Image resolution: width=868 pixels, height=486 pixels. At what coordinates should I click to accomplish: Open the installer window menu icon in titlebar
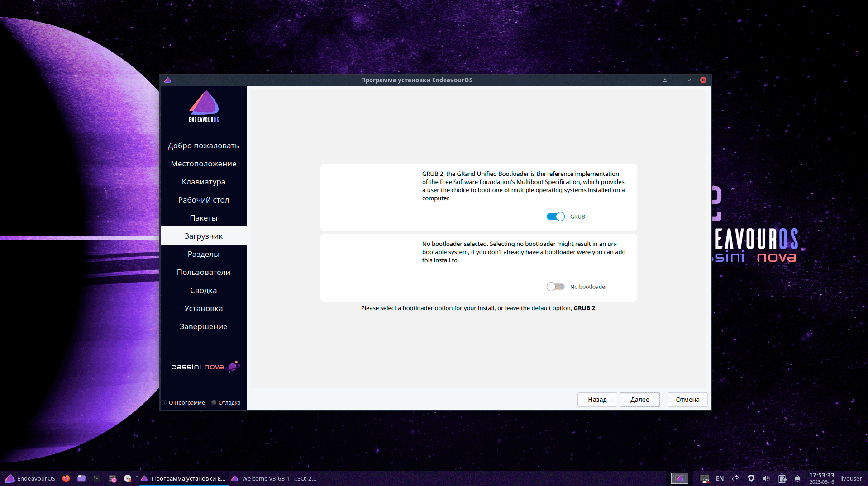167,80
